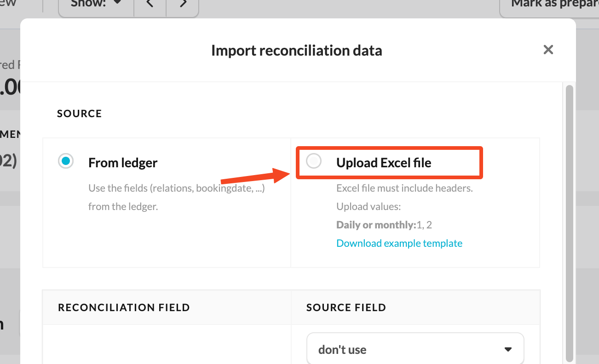This screenshot has height=364, width=599.
Task: Click the Mark as prepared button
Action: [x=549, y=5]
